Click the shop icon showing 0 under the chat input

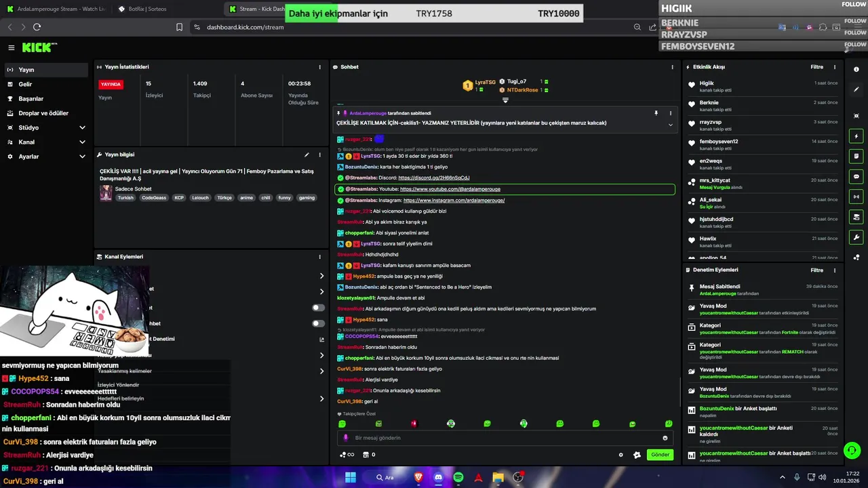point(370,455)
